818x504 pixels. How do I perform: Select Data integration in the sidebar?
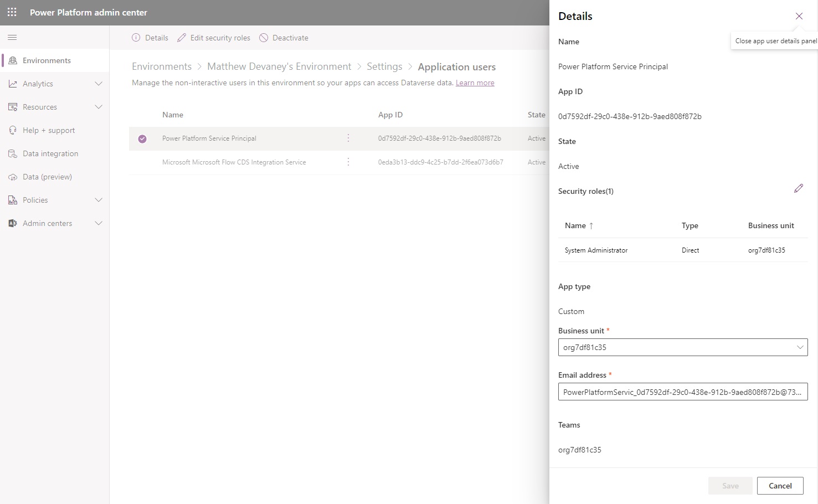click(x=51, y=153)
